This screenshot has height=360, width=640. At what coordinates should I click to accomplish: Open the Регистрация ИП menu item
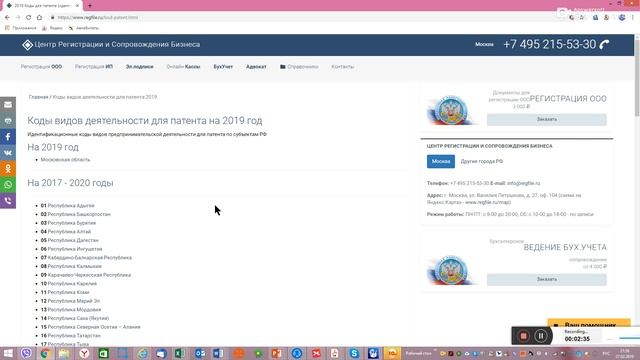(x=94, y=67)
